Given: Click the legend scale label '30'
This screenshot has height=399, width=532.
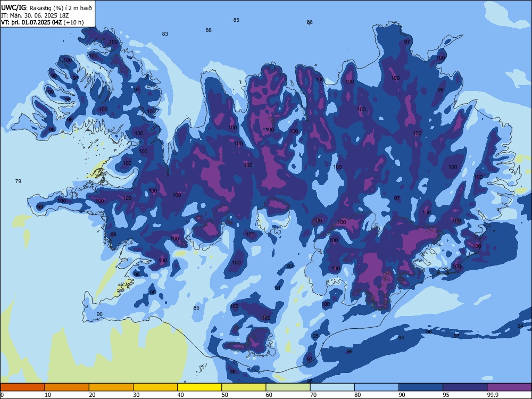Looking at the screenshot, I should pyautogui.click(x=136, y=395).
